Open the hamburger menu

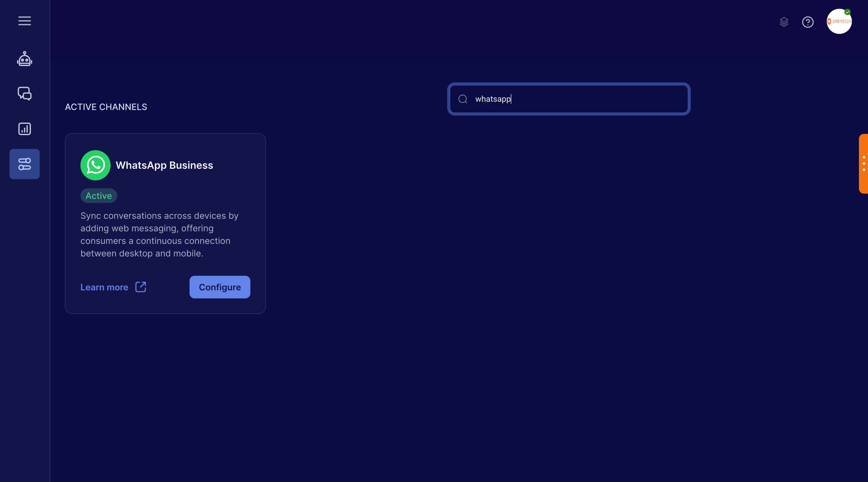pyautogui.click(x=25, y=21)
